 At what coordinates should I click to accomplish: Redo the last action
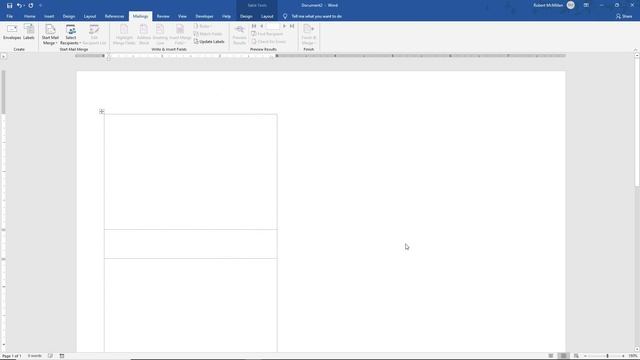31,5
